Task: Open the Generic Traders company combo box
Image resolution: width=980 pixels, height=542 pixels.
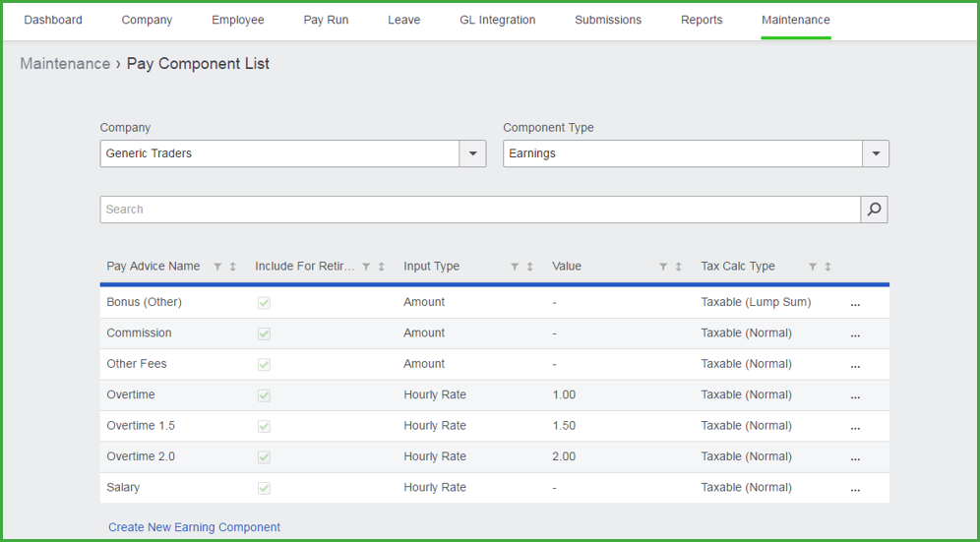Action: (293, 153)
